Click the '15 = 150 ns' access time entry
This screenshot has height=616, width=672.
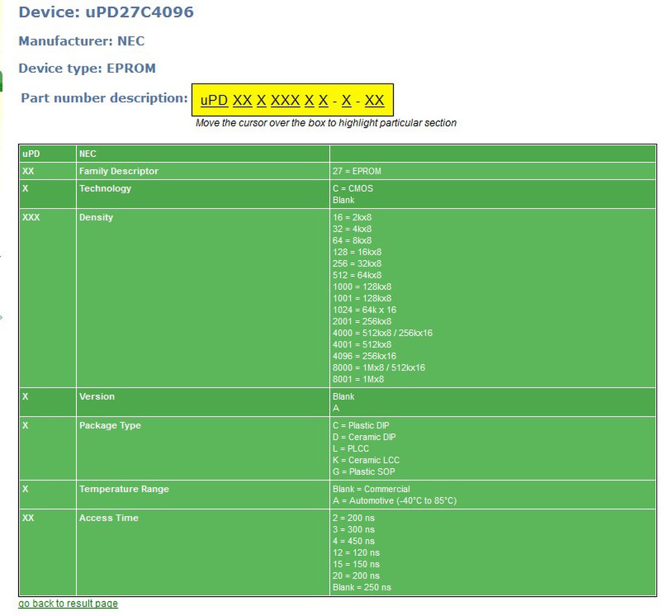pos(356,564)
